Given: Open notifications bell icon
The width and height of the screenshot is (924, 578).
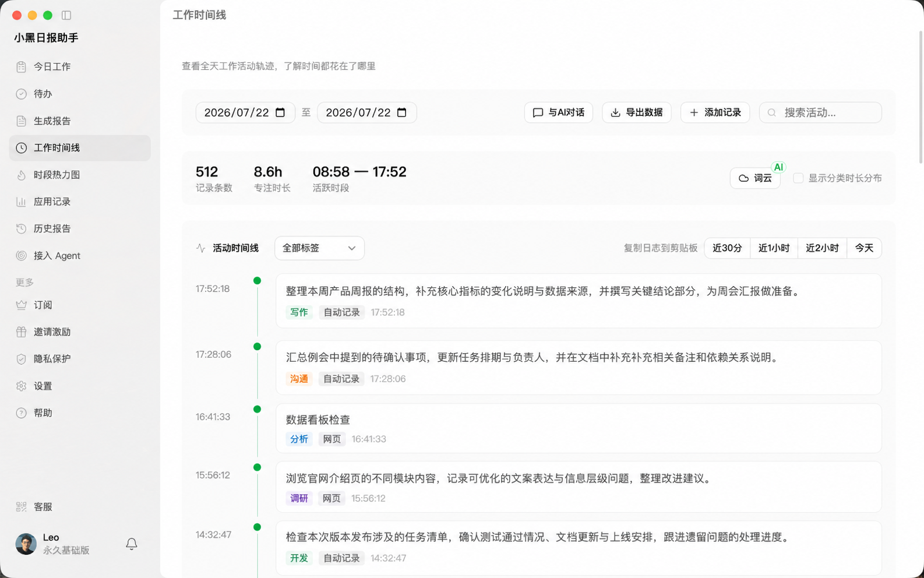Looking at the screenshot, I should tap(132, 544).
